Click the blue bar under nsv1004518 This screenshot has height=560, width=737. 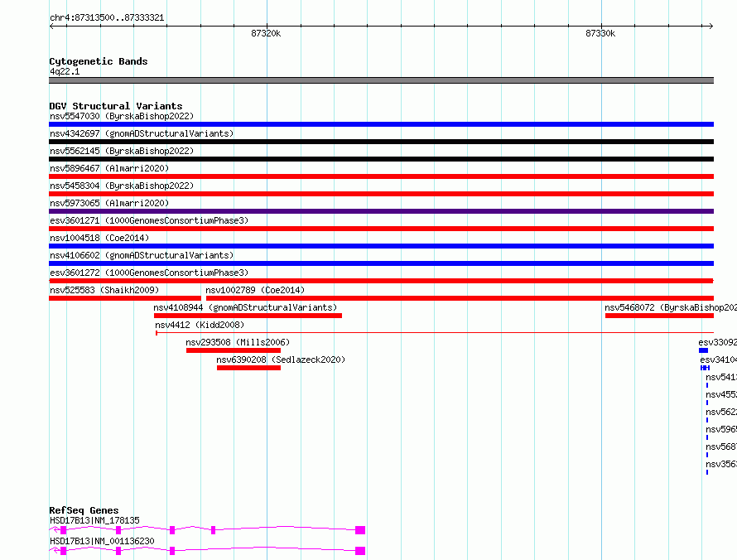pyautogui.click(x=381, y=246)
